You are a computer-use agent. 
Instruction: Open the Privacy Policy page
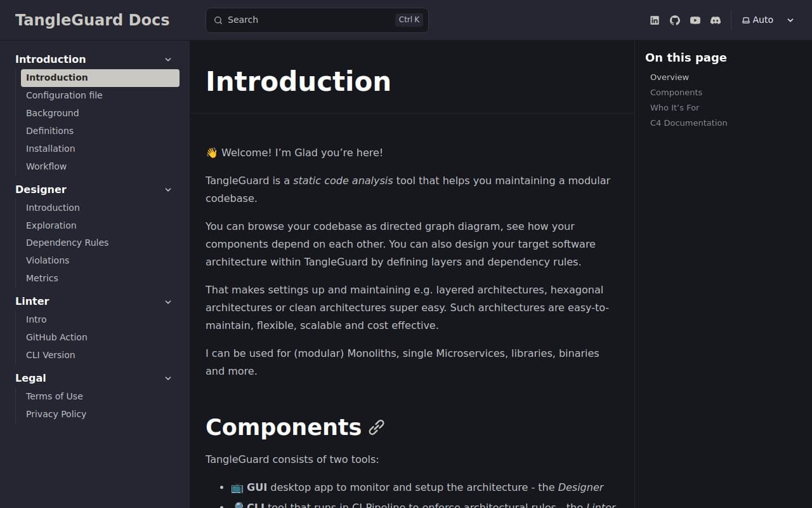coord(56,414)
